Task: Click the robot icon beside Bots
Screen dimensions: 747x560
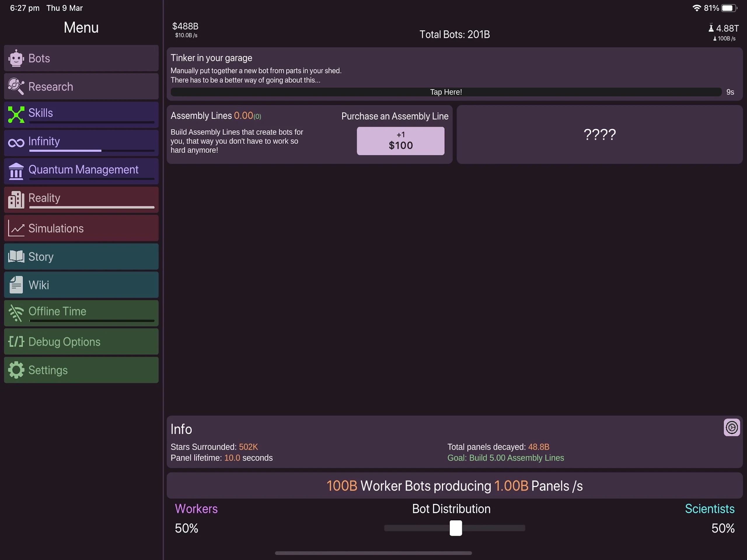Action: [16, 58]
